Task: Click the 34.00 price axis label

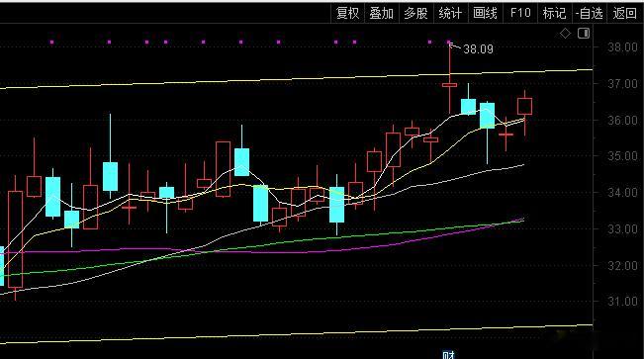Action: [622, 192]
